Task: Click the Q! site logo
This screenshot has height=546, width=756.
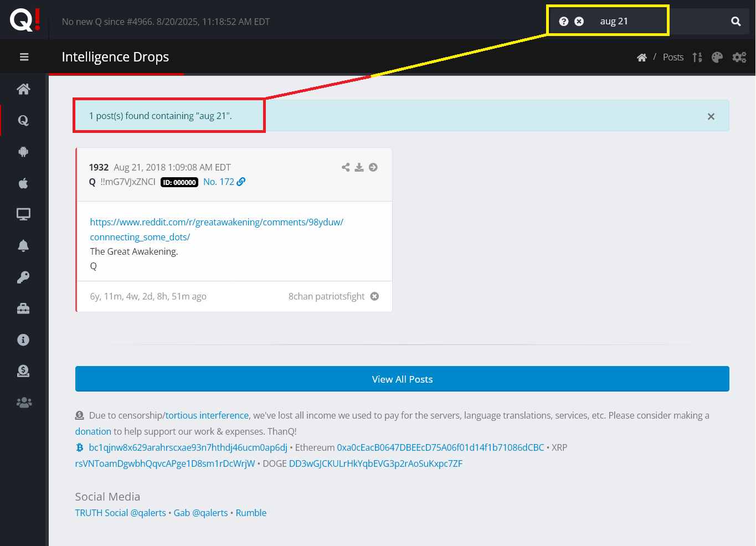Action: pos(25,20)
